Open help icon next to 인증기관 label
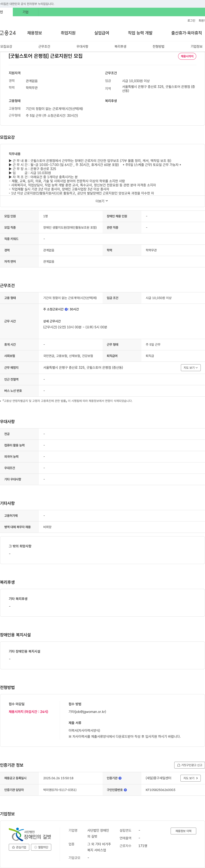This screenshot has width=205, height=868. click(x=120, y=778)
